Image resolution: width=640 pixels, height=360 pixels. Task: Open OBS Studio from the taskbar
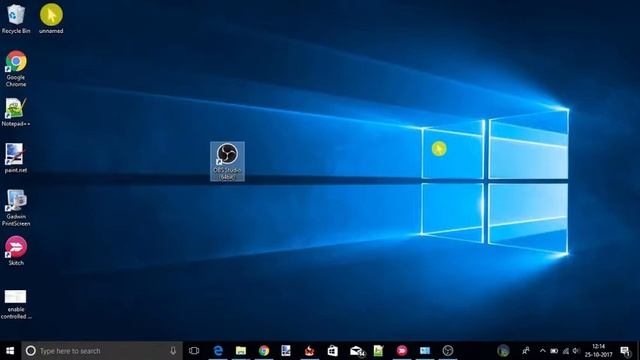coord(448,351)
